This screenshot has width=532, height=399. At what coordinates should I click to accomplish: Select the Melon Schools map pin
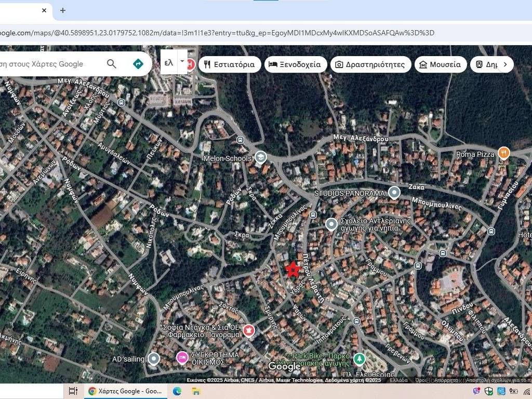[x=260, y=157]
